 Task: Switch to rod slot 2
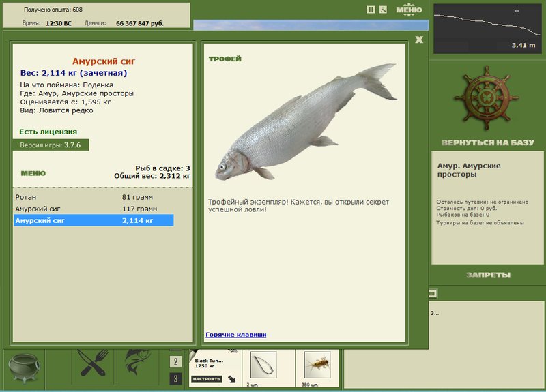[x=175, y=362]
